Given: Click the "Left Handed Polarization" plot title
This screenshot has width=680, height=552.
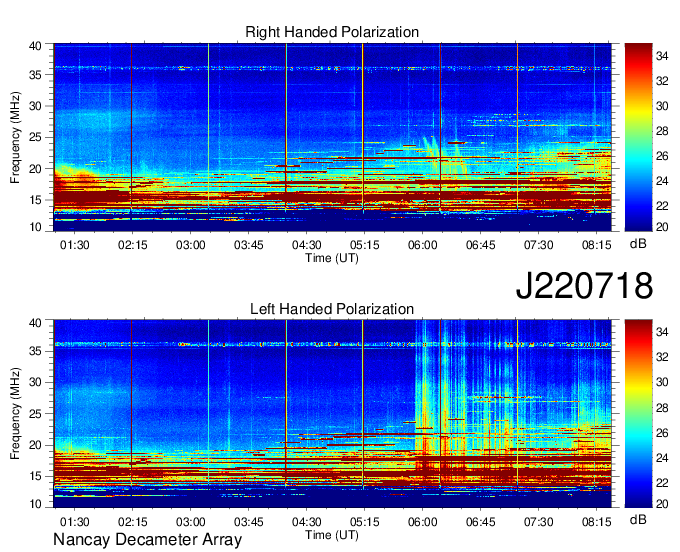Looking at the screenshot, I should point(332,309).
